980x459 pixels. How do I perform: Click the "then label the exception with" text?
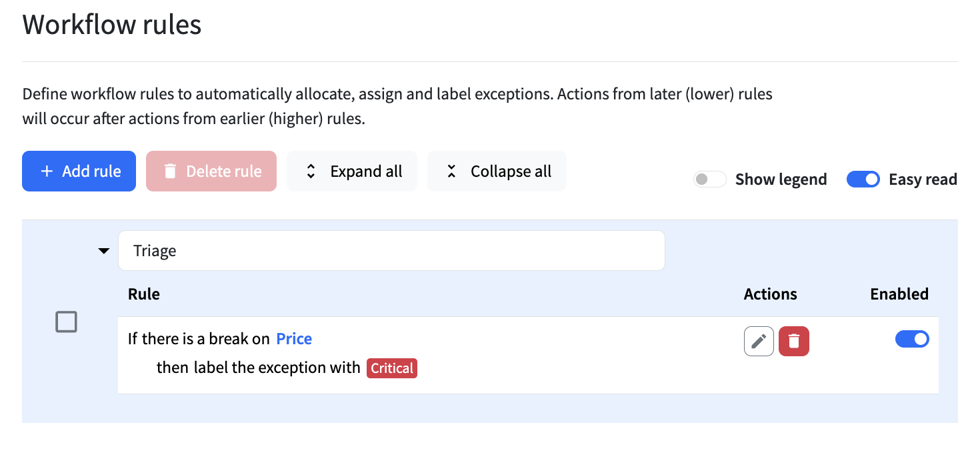(x=259, y=368)
